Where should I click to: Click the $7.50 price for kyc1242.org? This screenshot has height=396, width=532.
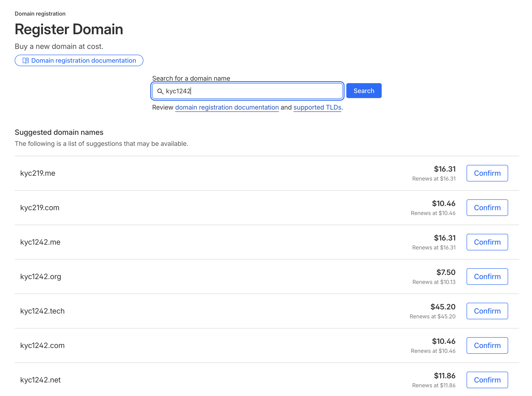pyautogui.click(x=445, y=272)
